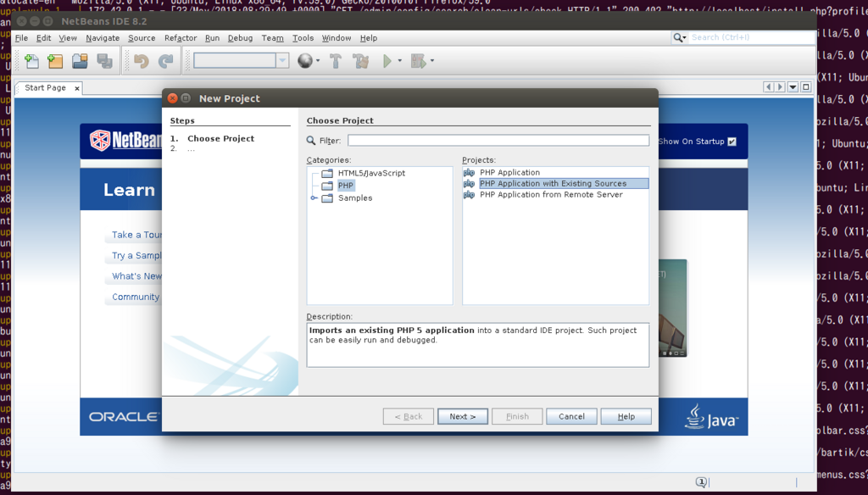Screen dimensions: 868x495
Task: Click the notifications icon in status bar
Action: 701,481
